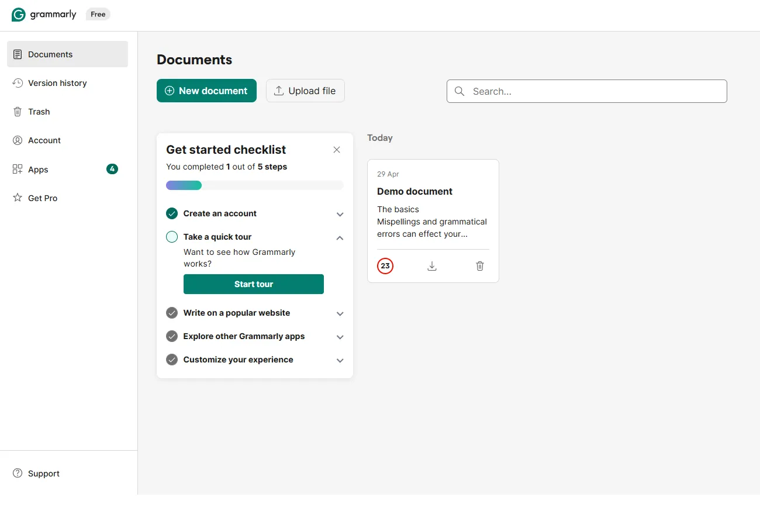Click the Write on a popular website checkmark

[x=172, y=313]
